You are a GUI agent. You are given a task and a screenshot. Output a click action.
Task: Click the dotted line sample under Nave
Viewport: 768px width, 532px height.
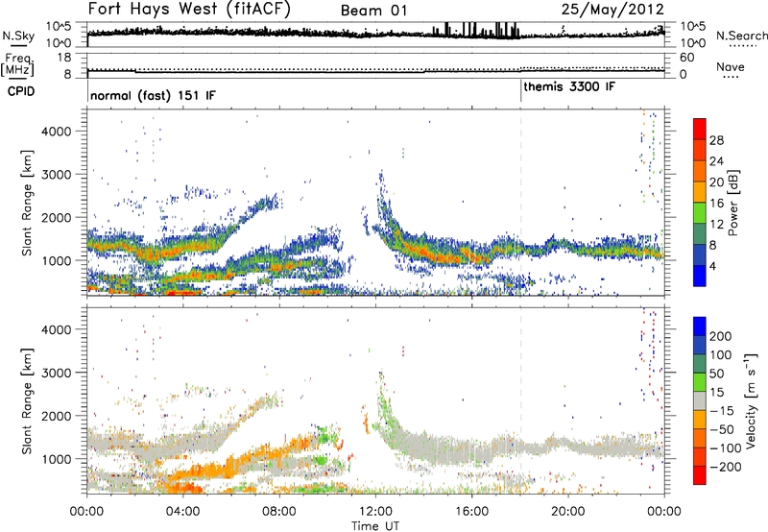tap(731, 77)
